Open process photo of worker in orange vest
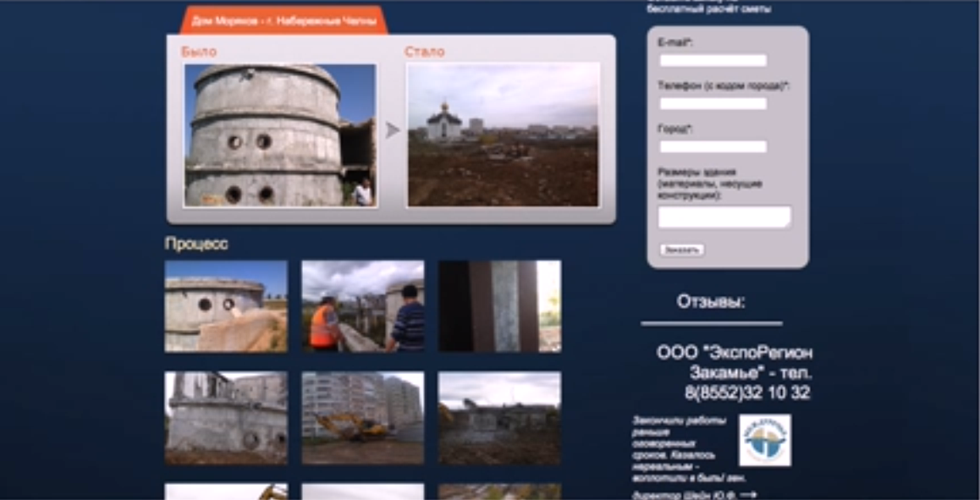 pos(363,306)
